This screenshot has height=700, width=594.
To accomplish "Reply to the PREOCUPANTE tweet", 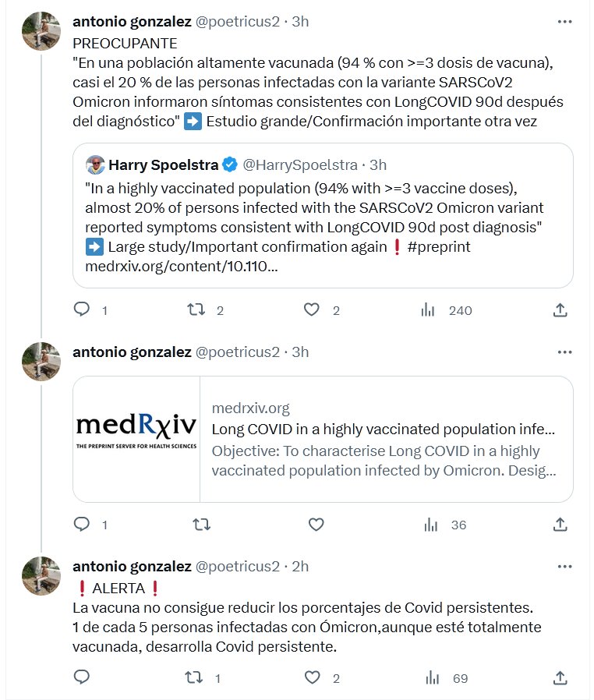I will click(x=82, y=310).
